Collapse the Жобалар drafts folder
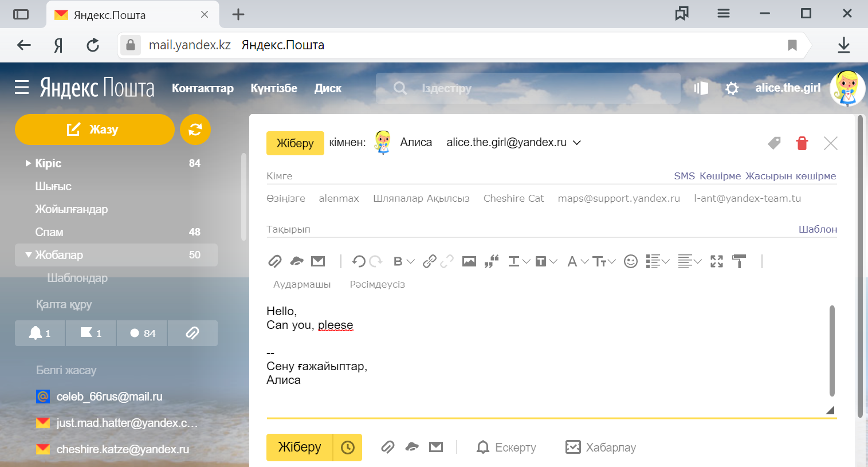This screenshot has width=868, height=467. tap(28, 255)
